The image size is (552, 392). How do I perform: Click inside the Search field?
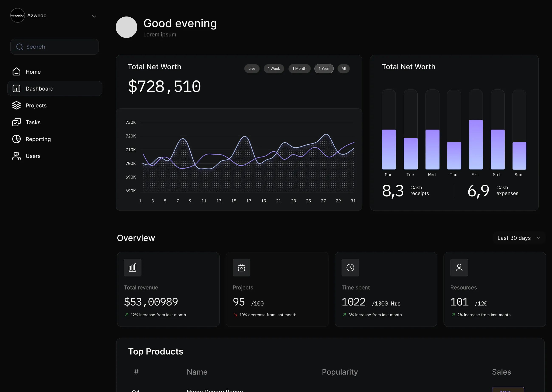point(54,47)
